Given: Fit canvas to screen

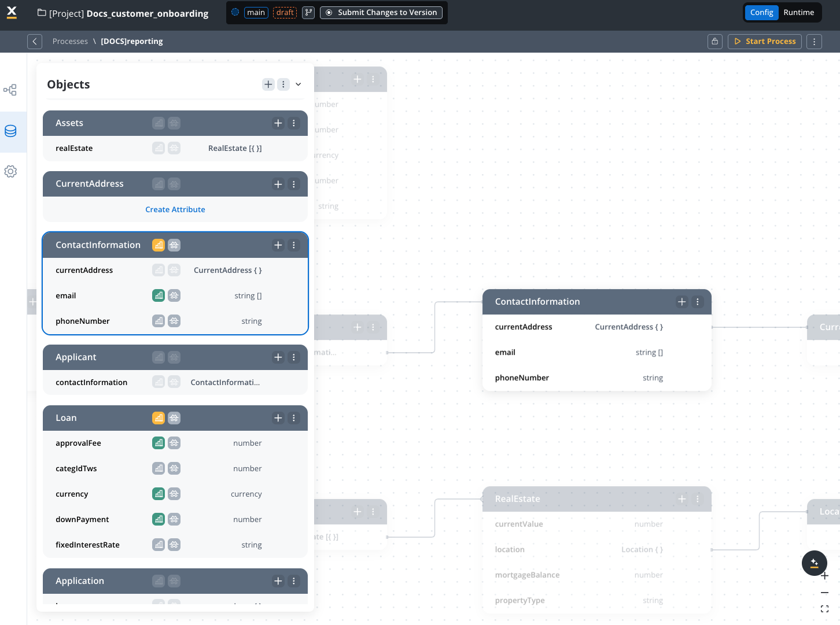Looking at the screenshot, I should coord(825,609).
